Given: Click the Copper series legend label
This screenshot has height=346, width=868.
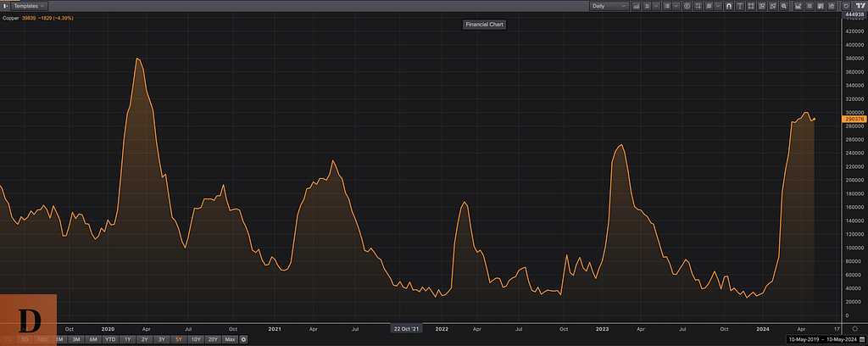Looking at the screenshot, I should coord(13,17).
